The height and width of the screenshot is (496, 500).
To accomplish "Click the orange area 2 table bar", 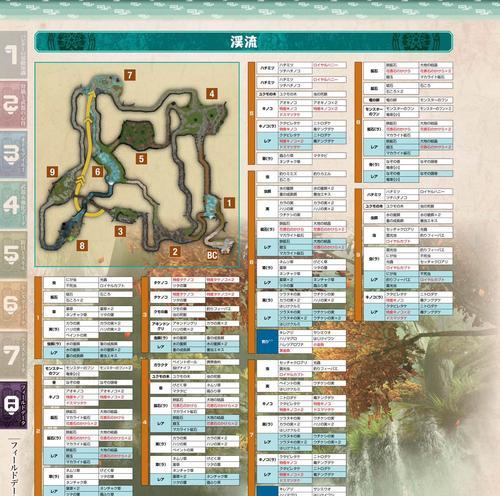I will [x=38, y=430].
